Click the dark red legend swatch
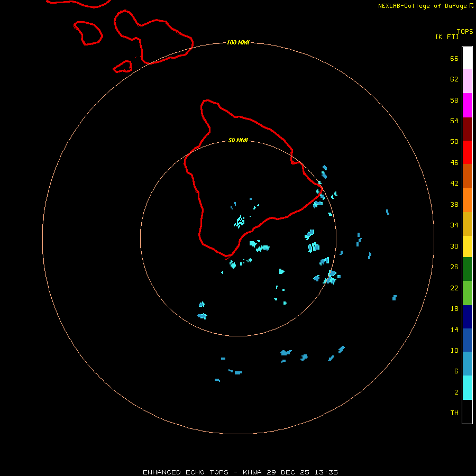Image resolution: width=476 pixels, height=476 pixels. 467,129
